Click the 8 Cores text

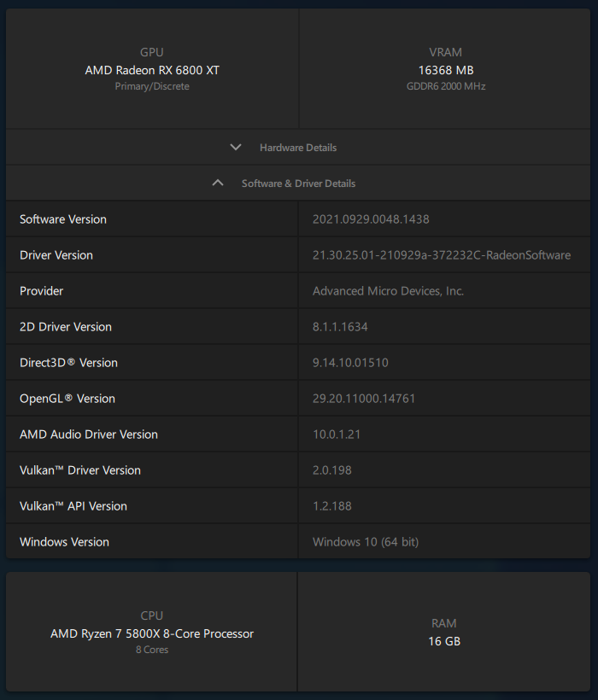(152, 650)
